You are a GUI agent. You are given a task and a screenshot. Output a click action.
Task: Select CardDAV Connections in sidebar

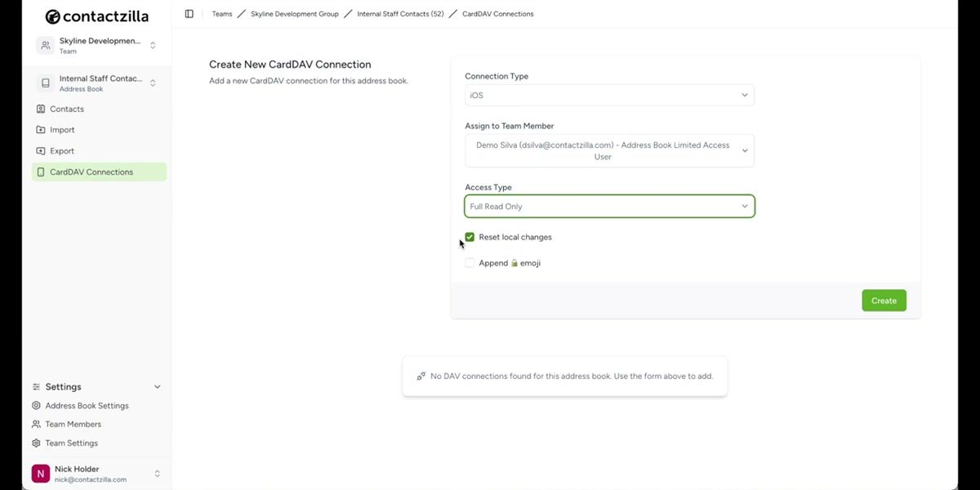click(99, 172)
